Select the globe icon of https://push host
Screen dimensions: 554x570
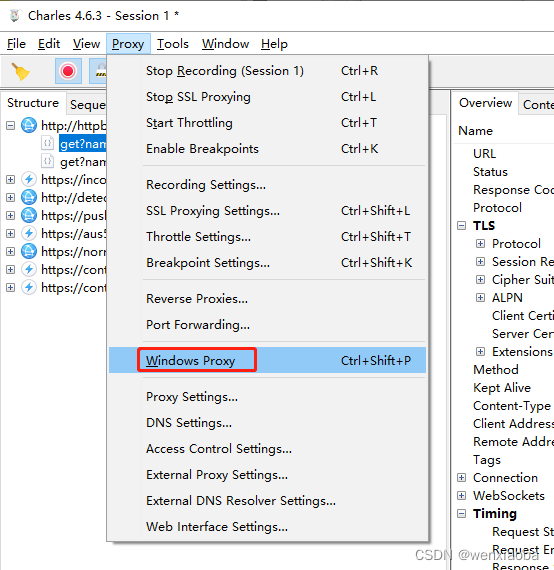[29, 216]
